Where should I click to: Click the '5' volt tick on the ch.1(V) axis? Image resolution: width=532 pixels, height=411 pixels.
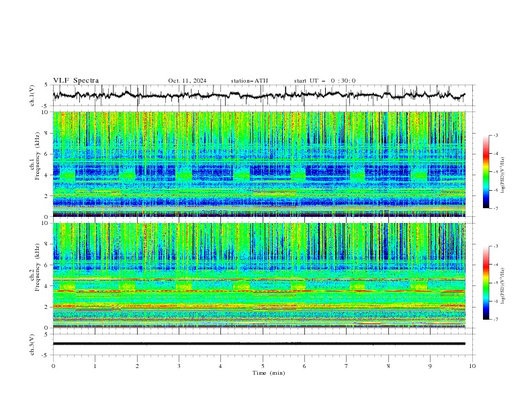[47, 85]
